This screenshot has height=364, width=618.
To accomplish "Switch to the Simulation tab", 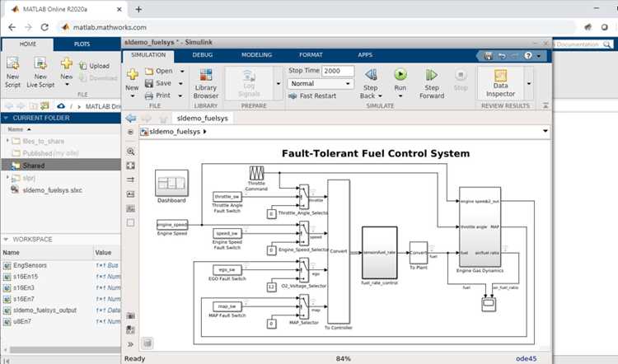I will point(148,55).
